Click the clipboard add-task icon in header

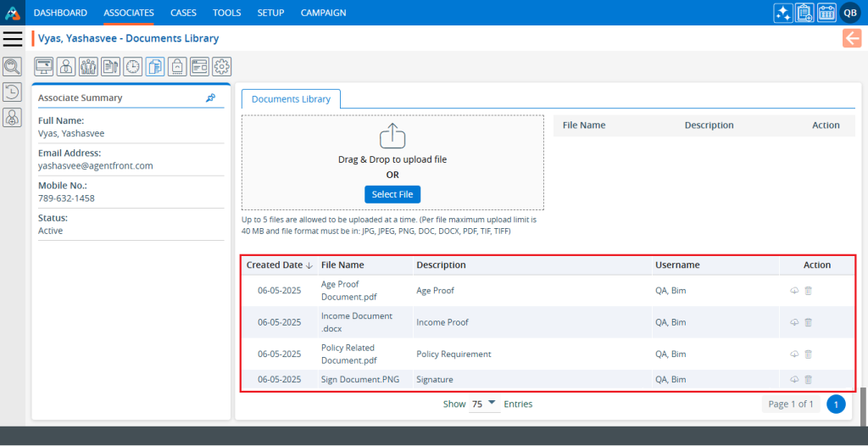[x=804, y=13]
